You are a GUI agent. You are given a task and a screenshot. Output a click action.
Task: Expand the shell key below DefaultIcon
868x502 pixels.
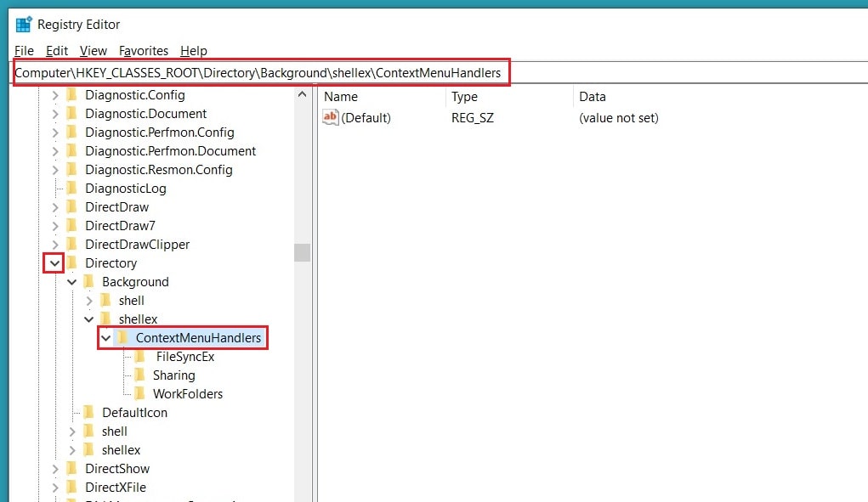tap(72, 431)
